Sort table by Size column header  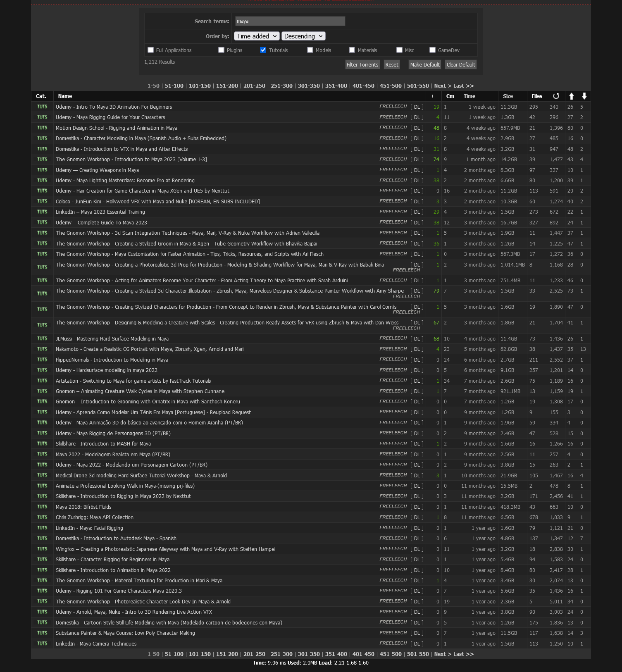coord(508,96)
